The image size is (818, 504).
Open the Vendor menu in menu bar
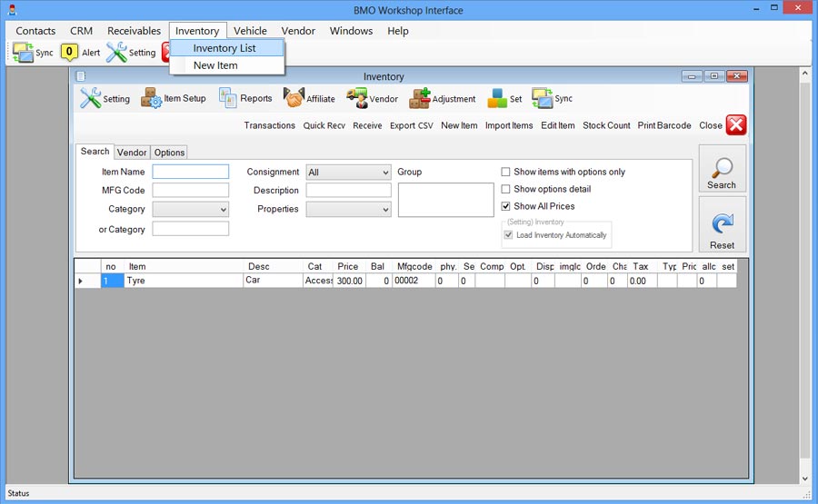coord(298,31)
